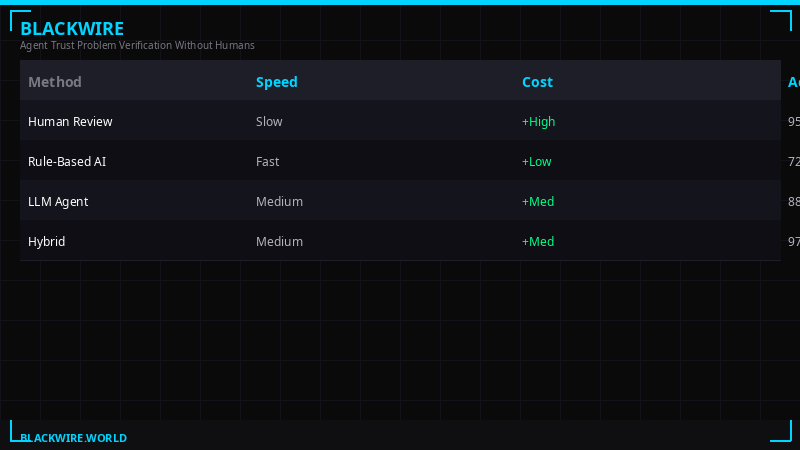Click the Speed column header
Image resolution: width=800 pixels, height=450 pixels.
click(277, 82)
